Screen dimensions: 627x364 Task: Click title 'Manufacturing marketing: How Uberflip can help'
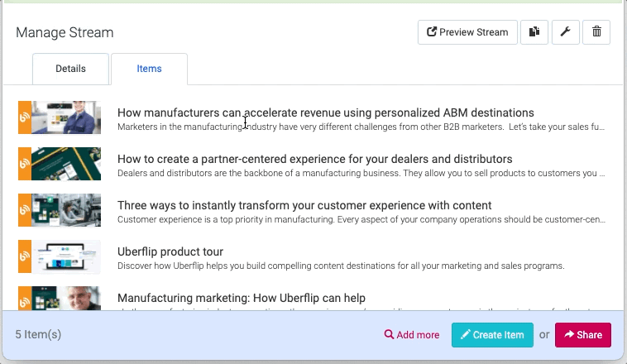click(242, 299)
